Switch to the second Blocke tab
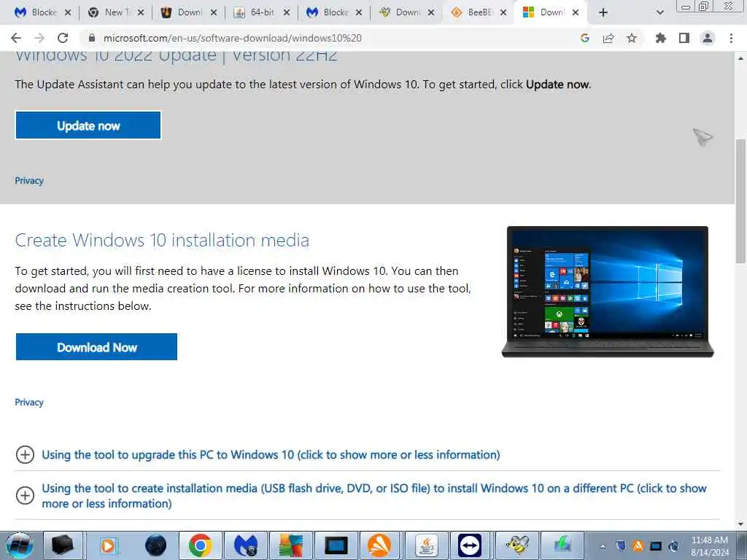Image resolution: width=747 pixels, height=560 pixels. point(329,12)
